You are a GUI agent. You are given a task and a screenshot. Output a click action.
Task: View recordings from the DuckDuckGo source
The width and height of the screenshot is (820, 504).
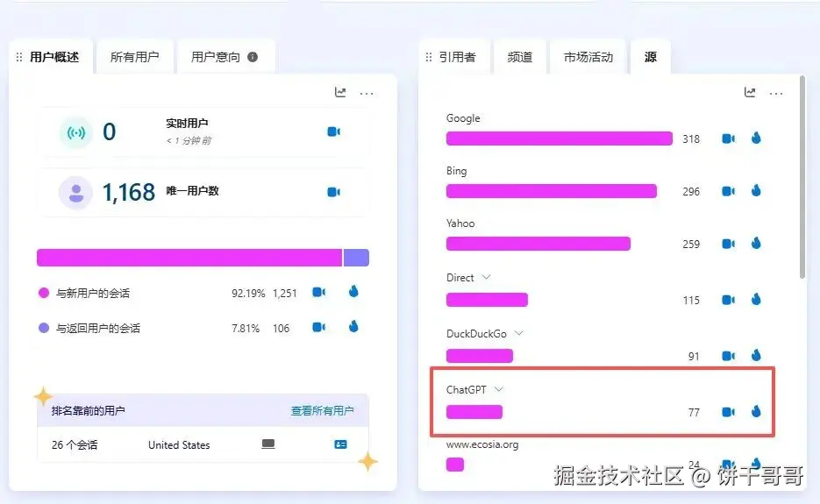tap(729, 356)
